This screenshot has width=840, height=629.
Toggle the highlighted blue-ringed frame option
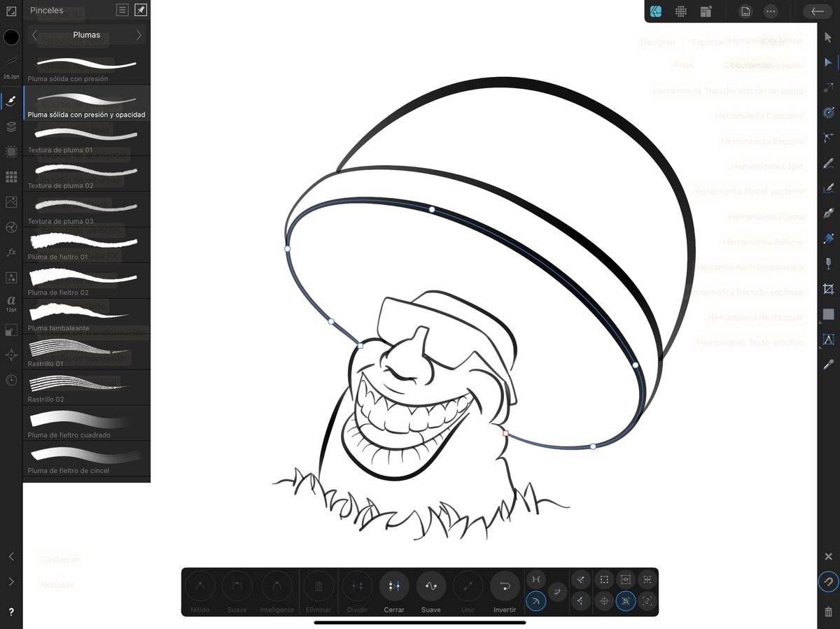coord(626,601)
